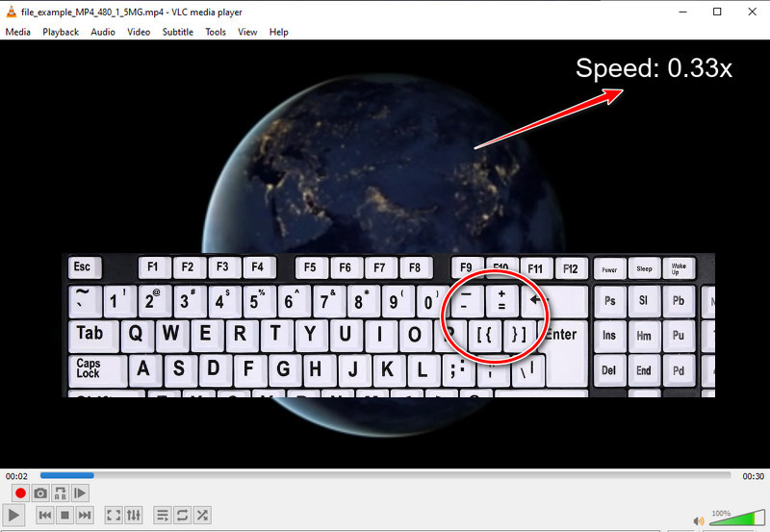Open the Video menu

pos(139,32)
